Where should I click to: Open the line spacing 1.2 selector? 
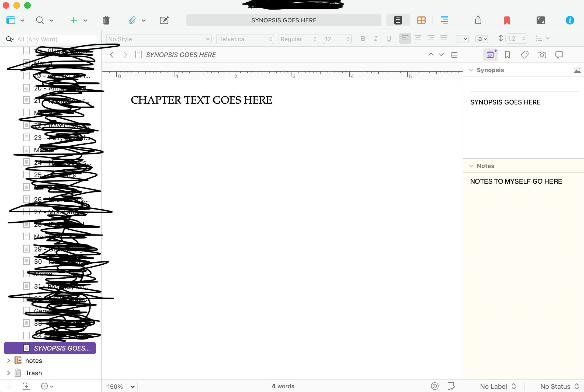[516, 39]
